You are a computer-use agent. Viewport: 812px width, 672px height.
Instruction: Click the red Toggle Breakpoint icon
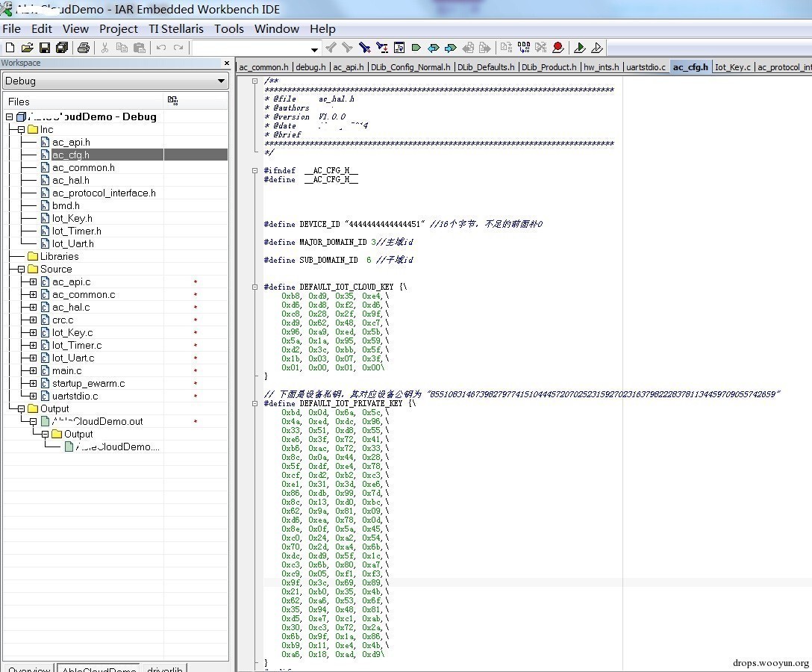tap(558, 48)
